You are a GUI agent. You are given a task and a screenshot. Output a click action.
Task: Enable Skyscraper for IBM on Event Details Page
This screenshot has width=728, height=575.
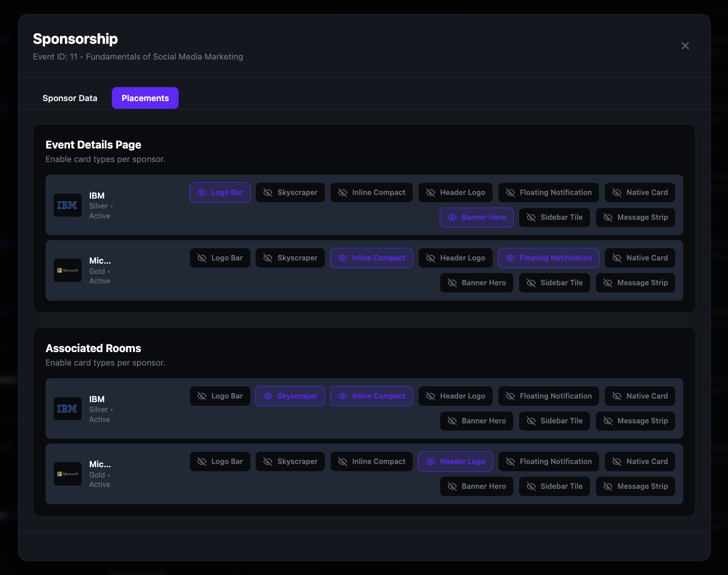pos(290,193)
